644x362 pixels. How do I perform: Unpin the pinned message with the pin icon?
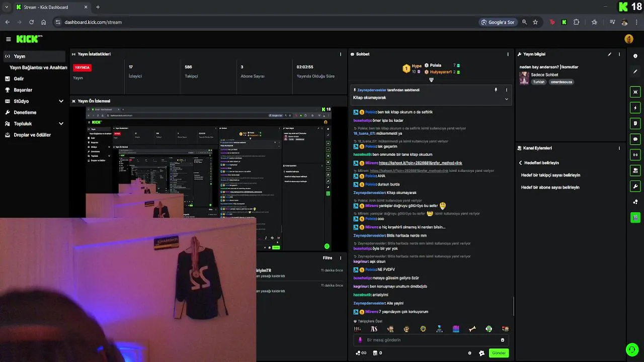[496, 90]
